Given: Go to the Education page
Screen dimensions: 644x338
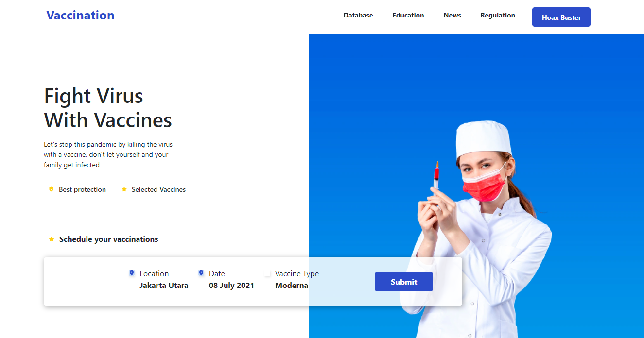Looking at the screenshot, I should pos(408,15).
